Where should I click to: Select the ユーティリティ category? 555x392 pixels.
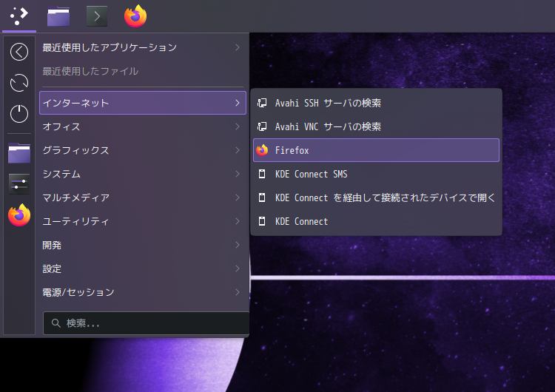(143, 221)
